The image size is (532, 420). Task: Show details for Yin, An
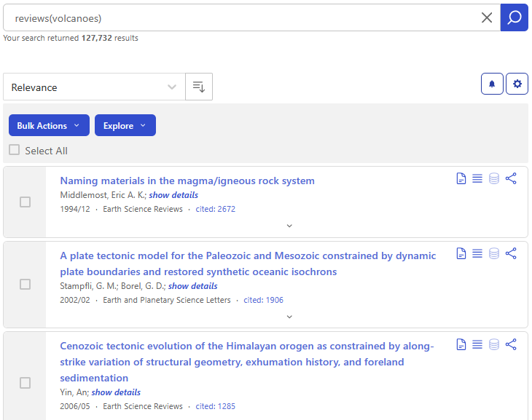116,392
